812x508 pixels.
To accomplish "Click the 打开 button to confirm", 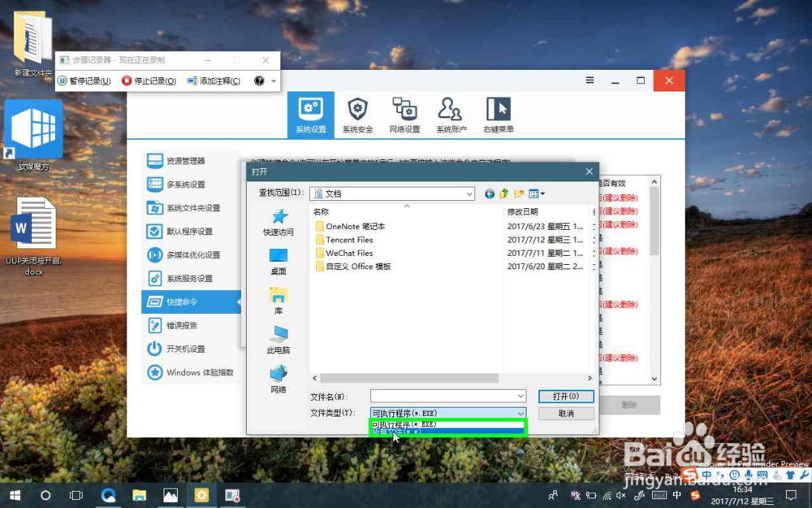I will click(565, 396).
